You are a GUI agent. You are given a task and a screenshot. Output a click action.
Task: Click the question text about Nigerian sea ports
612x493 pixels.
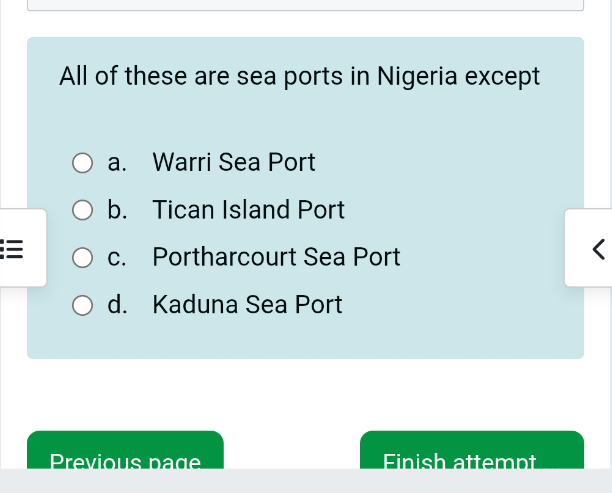(x=299, y=76)
